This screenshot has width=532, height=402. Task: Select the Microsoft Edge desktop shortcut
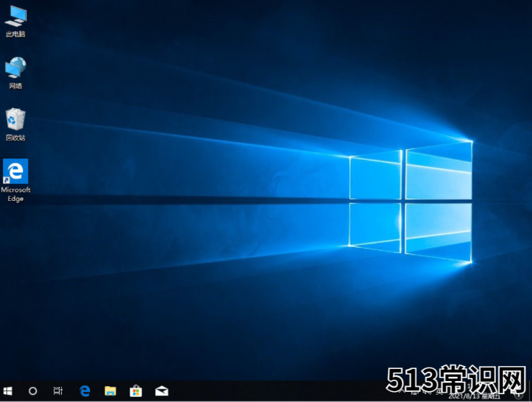click(16, 180)
